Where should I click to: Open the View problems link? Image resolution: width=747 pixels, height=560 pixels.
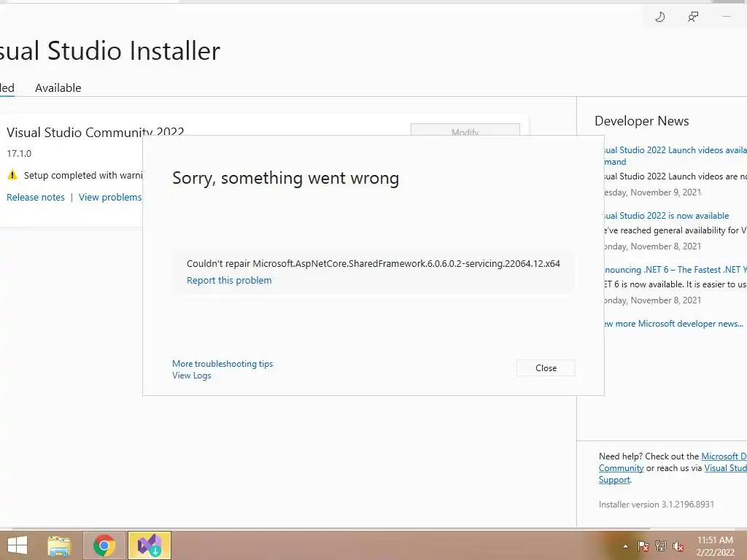coord(110,197)
